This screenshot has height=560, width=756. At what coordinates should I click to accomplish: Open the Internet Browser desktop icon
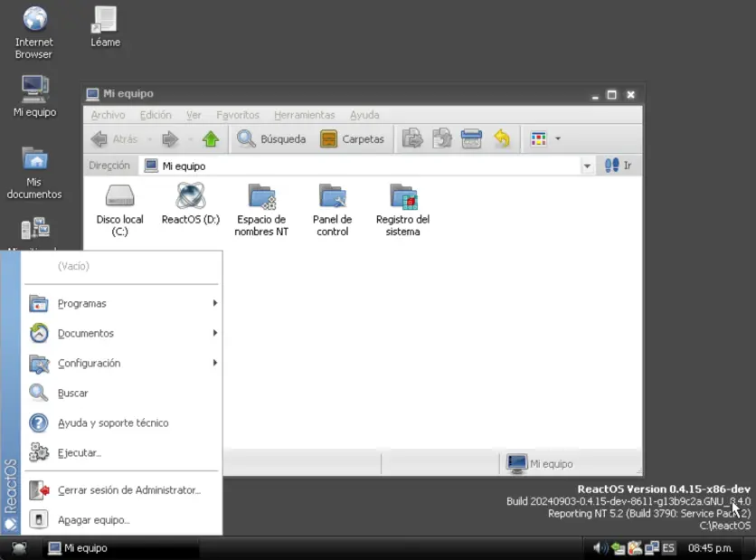coord(33,33)
